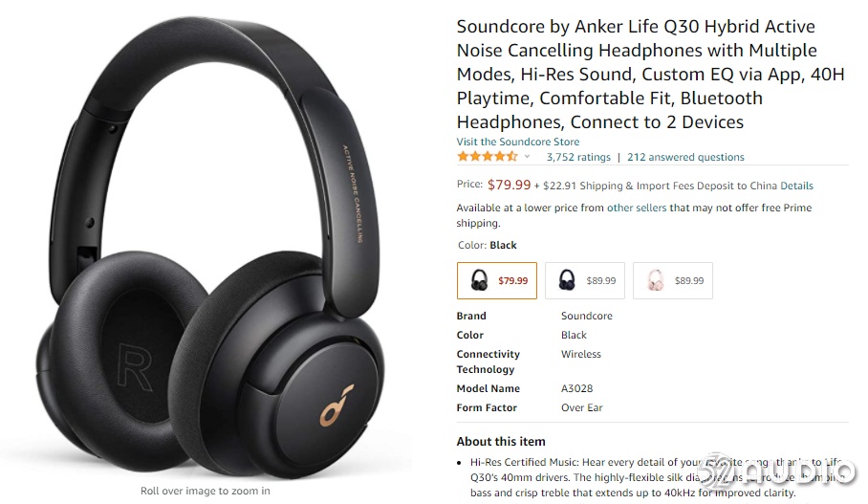868x504 pixels.
Task: Open shipping Details link
Action: (x=796, y=186)
